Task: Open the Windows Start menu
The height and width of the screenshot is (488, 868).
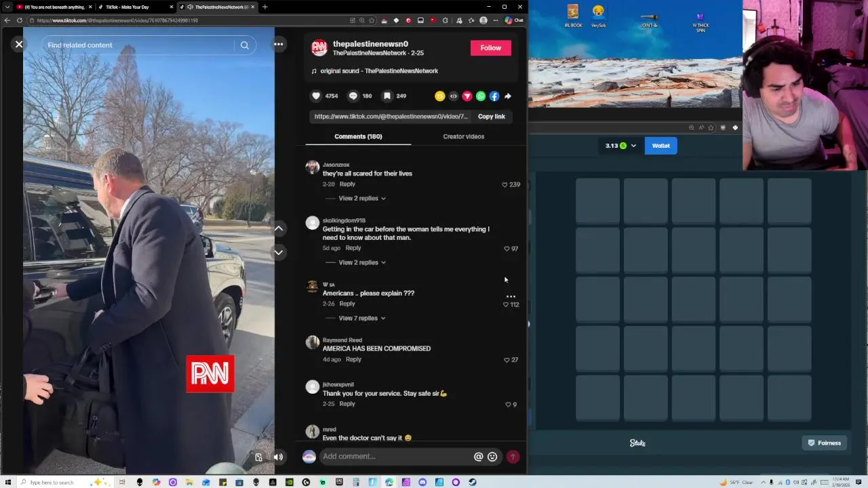Action: (x=7, y=483)
